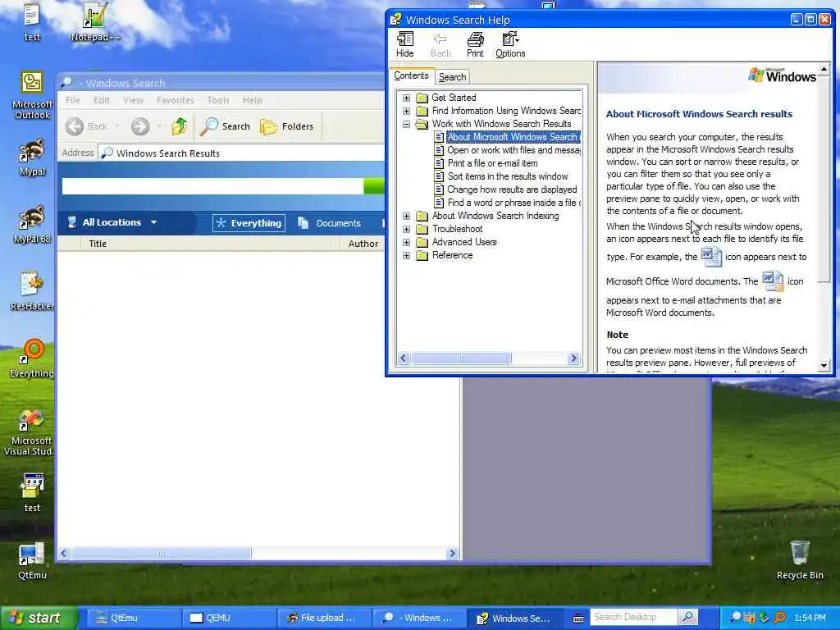Select the Notepad++ desktop icon
The image size is (840, 630).
(96, 22)
